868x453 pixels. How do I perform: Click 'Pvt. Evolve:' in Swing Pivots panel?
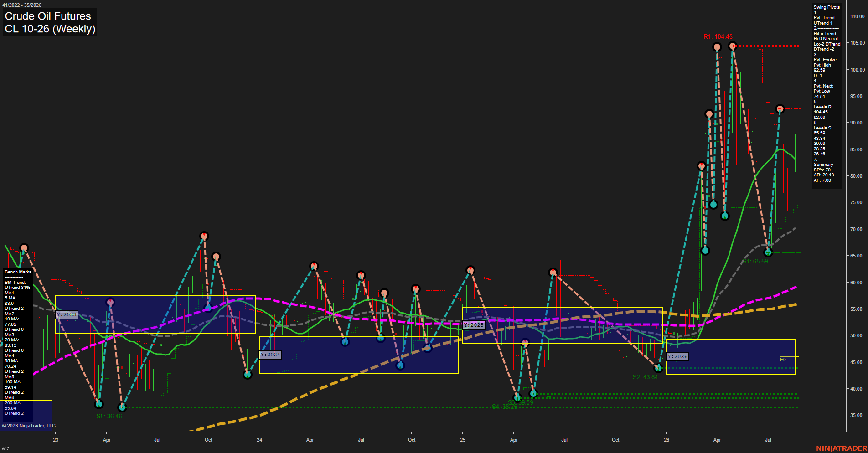coord(826,60)
